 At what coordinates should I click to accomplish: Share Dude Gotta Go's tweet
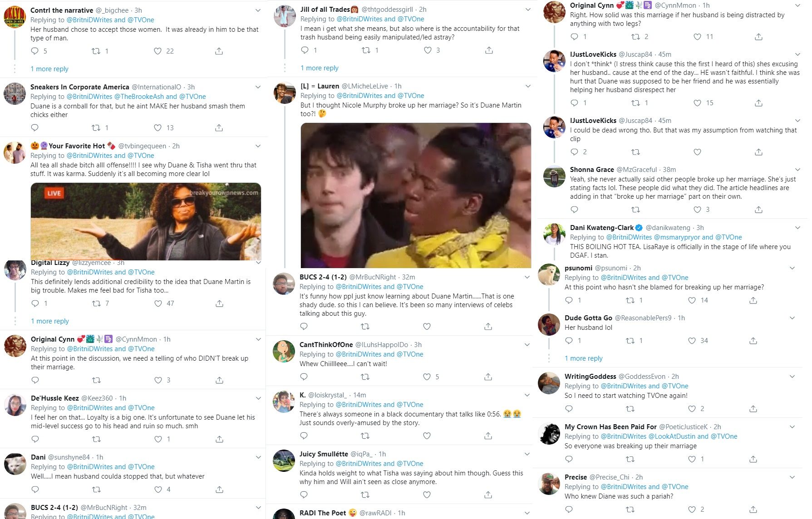753,341
